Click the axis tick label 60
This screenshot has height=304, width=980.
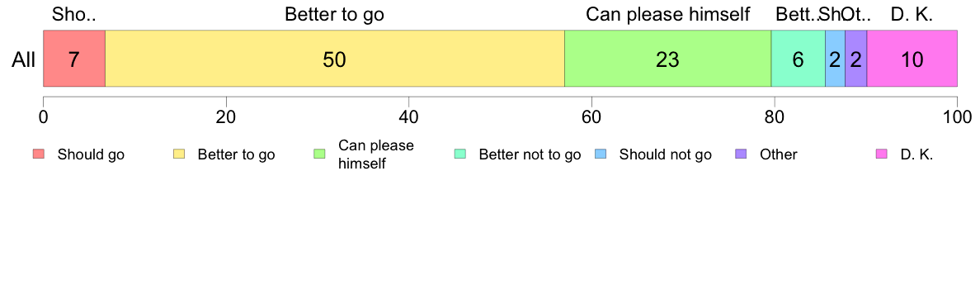(591, 116)
